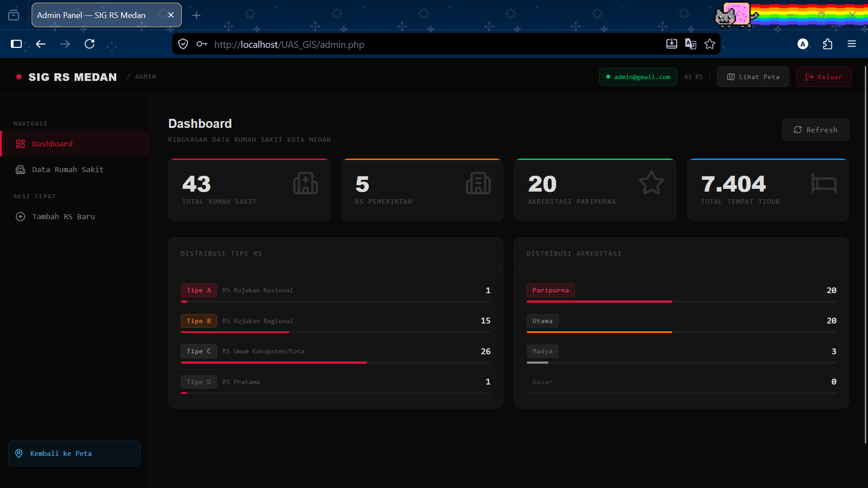Open a new browser tab with plus
Image resolution: width=868 pixels, height=488 pixels.
[196, 15]
